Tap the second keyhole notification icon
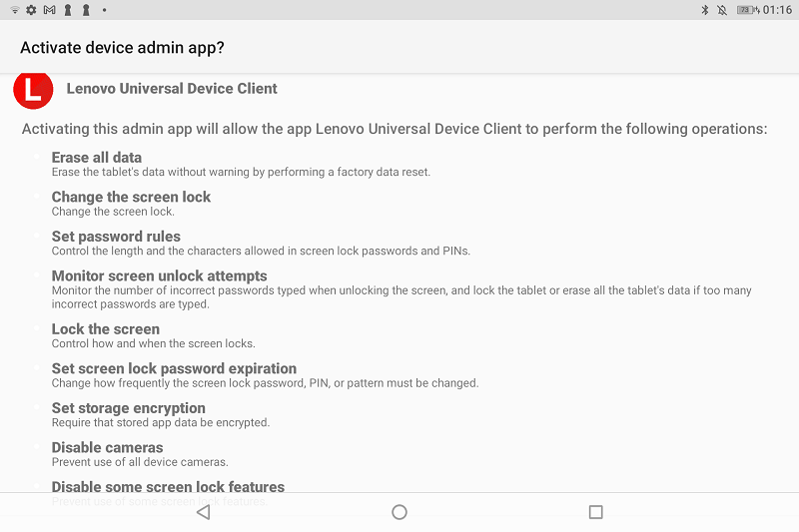 click(86, 10)
